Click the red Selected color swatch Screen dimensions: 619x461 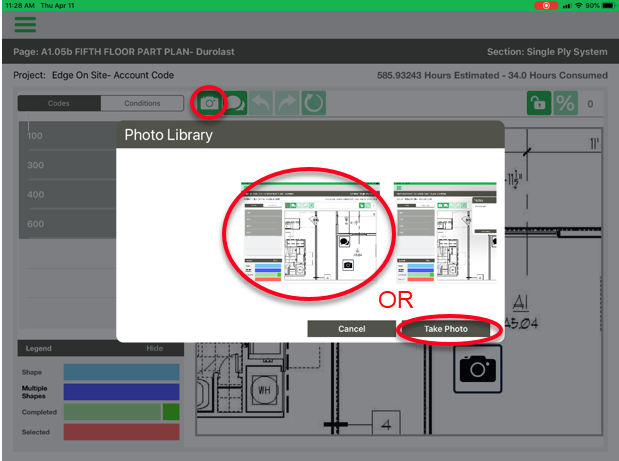[x=122, y=432]
